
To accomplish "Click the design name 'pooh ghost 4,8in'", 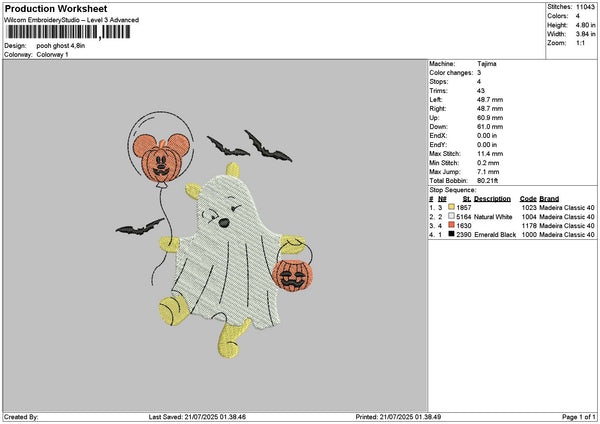I will tap(61, 46).
